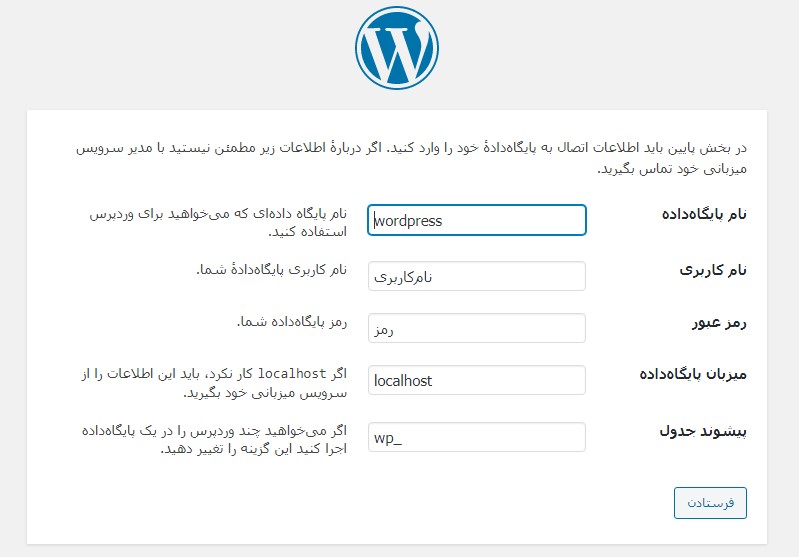Click the database username help description
Viewport: 799px width, 557px height.
pyautogui.click(x=272, y=270)
